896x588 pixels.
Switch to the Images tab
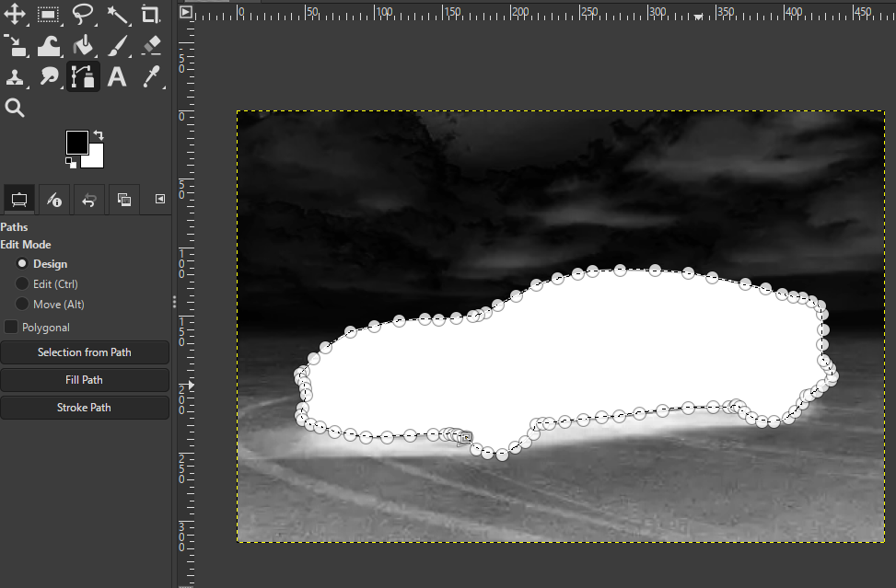coord(124,200)
